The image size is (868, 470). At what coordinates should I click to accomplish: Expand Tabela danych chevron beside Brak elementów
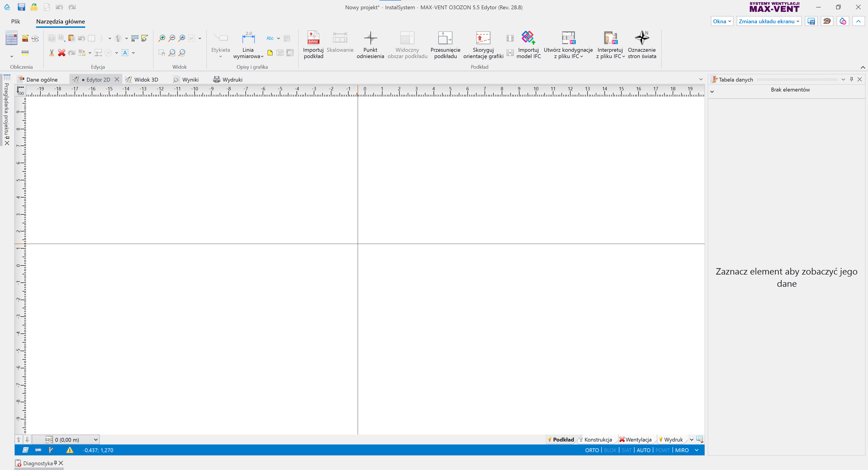coord(712,91)
